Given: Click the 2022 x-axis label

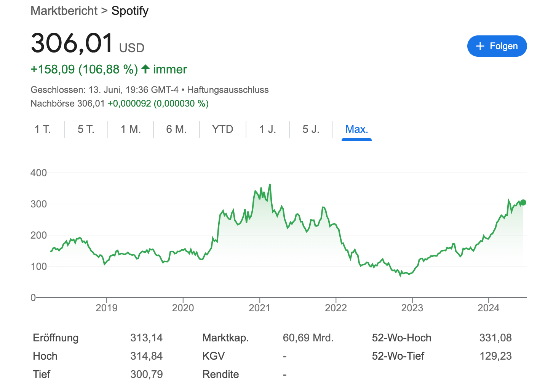Looking at the screenshot, I should (336, 308).
